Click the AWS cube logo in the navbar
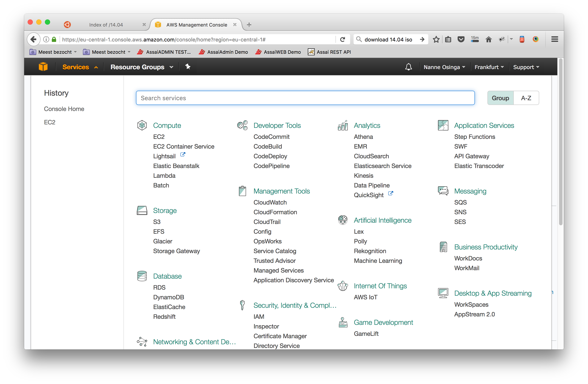The height and width of the screenshot is (384, 588). point(43,67)
